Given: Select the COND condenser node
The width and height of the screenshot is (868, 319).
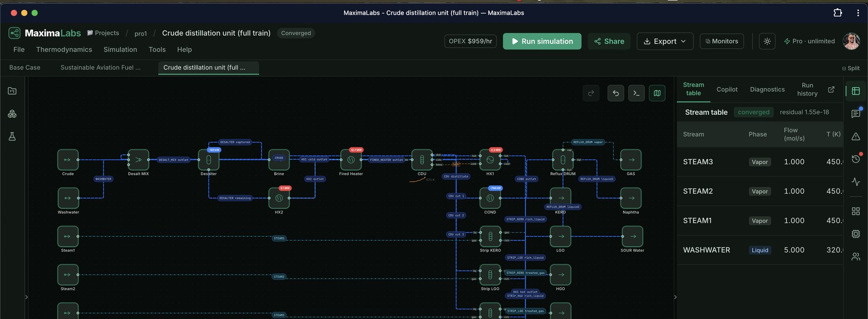Looking at the screenshot, I should [x=490, y=198].
